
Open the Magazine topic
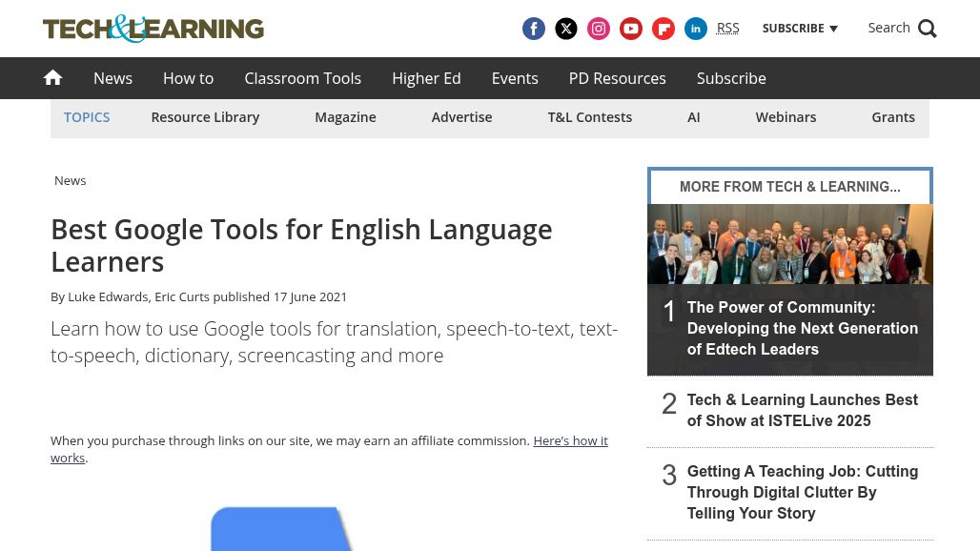tap(346, 117)
